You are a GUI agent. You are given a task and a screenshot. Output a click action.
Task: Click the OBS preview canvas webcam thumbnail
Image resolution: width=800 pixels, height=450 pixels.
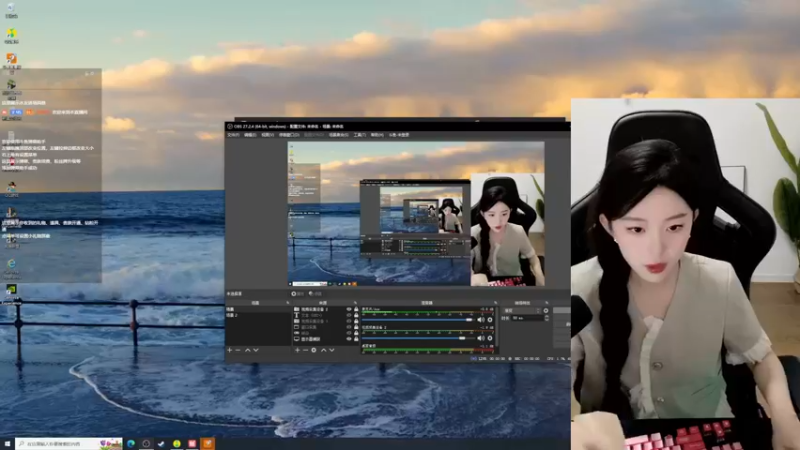pos(507,230)
